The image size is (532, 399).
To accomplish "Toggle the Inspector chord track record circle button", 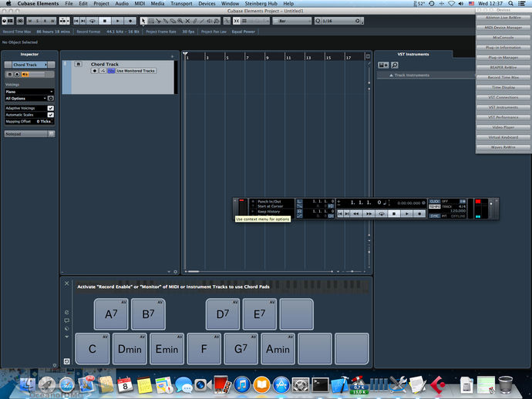I will tap(17, 74).
